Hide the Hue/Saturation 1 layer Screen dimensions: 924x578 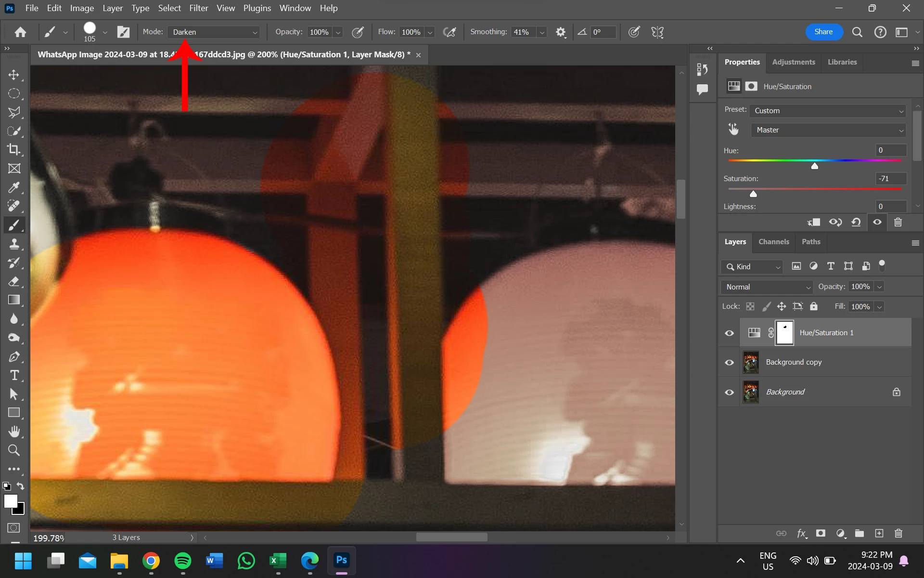(729, 333)
